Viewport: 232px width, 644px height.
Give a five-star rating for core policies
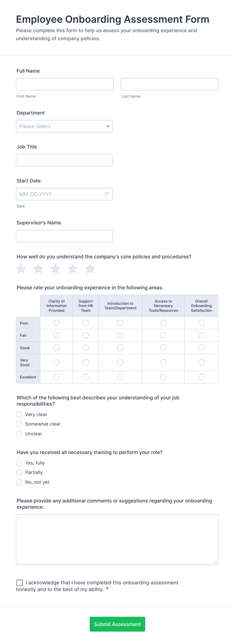90,269
